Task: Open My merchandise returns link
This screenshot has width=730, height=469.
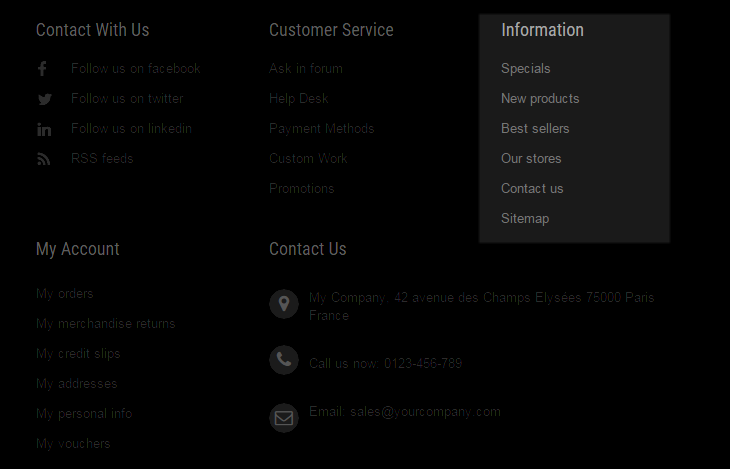Action: coord(106,324)
